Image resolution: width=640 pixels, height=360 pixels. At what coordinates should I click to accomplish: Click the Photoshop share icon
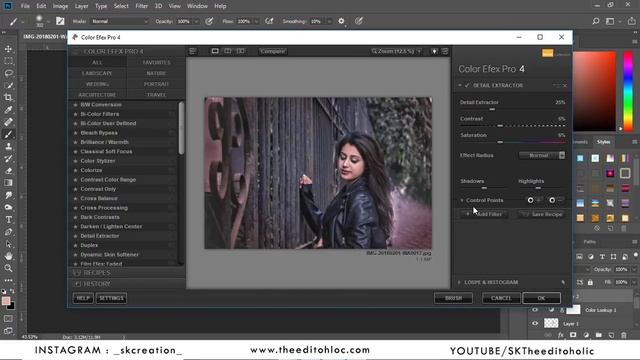632,21
